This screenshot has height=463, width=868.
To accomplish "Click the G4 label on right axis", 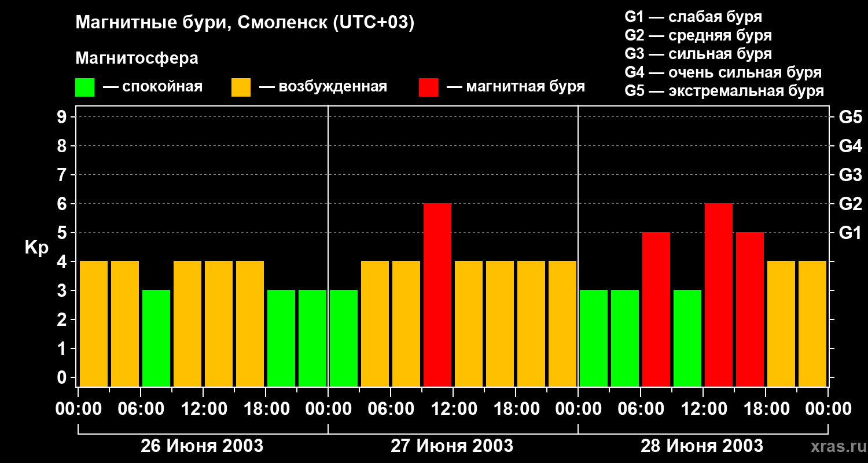I will [x=851, y=146].
